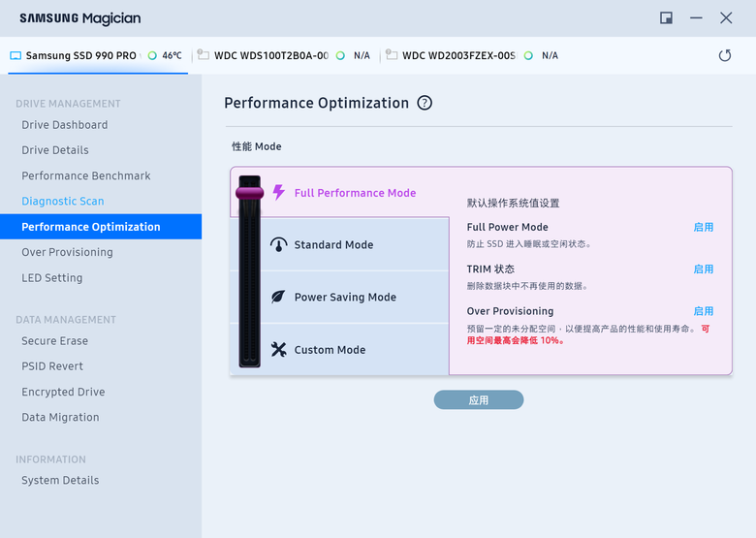
Task: Click the red 10% space reduction warning
Action: [x=516, y=340]
